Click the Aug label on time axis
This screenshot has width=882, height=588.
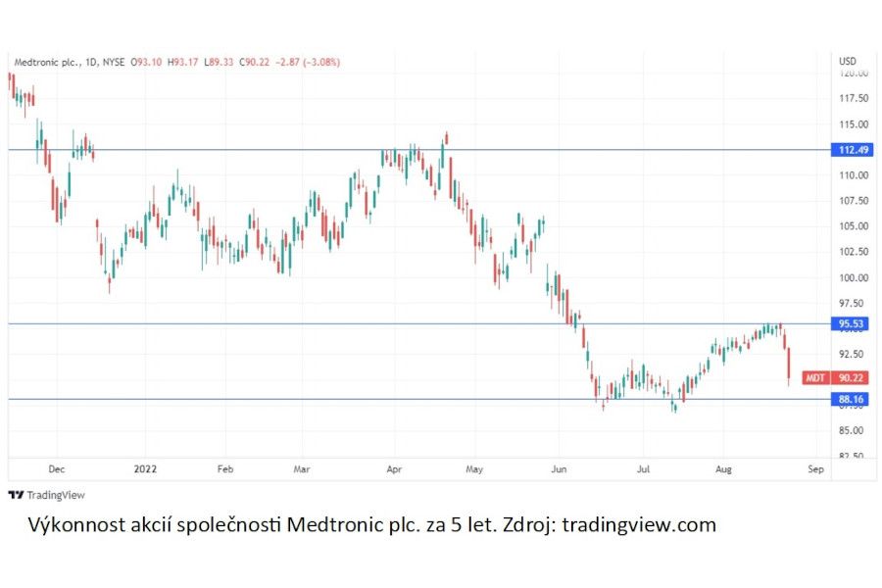[723, 469]
